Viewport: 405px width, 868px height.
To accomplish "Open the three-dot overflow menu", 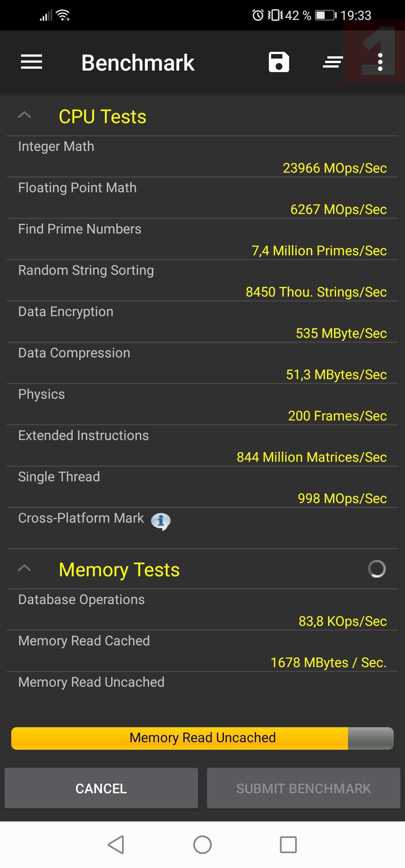I will [380, 62].
